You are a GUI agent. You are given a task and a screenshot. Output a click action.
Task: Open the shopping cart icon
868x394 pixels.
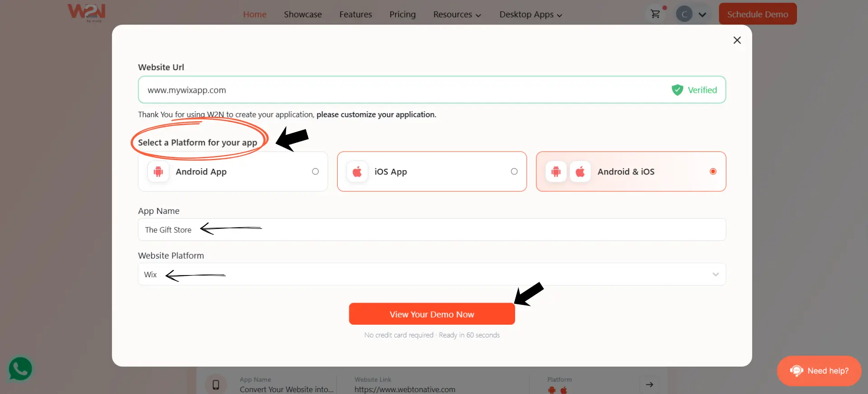click(x=655, y=14)
